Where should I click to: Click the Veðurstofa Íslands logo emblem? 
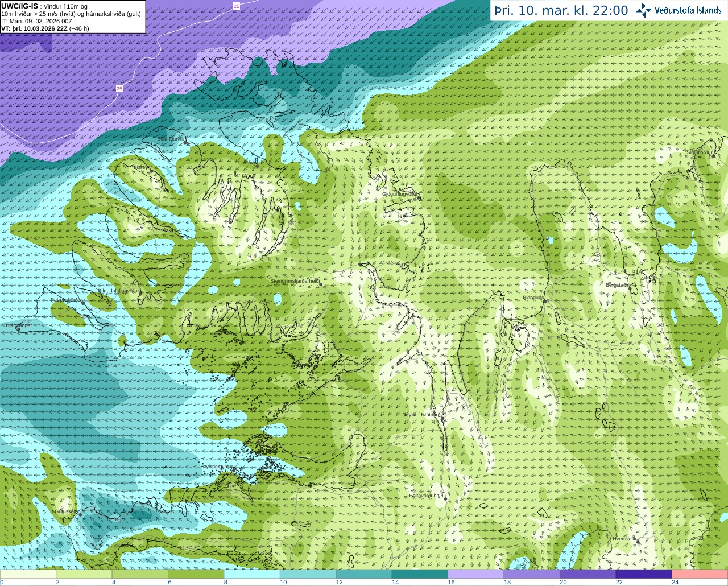(644, 10)
